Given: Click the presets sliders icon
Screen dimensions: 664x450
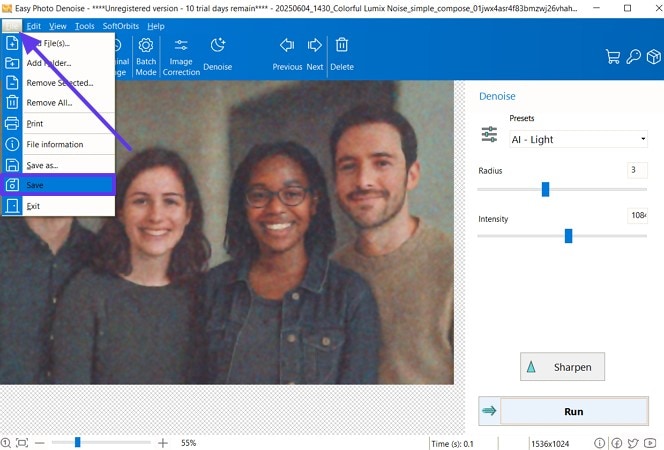Looking at the screenshot, I should click(489, 134).
